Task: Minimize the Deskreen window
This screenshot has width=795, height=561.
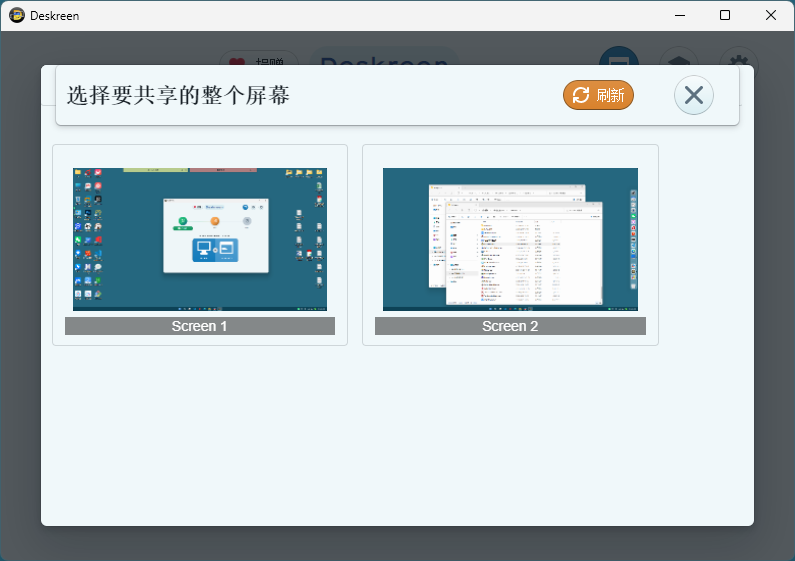Action: pyautogui.click(x=680, y=15)
